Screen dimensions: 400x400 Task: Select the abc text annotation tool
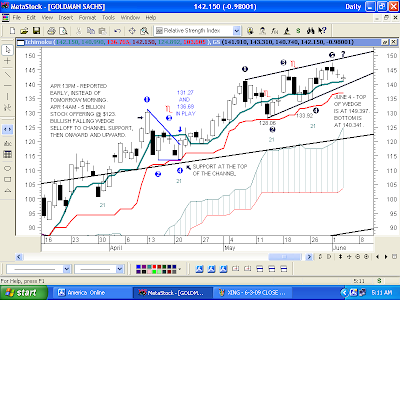click(x=8, y=144)
